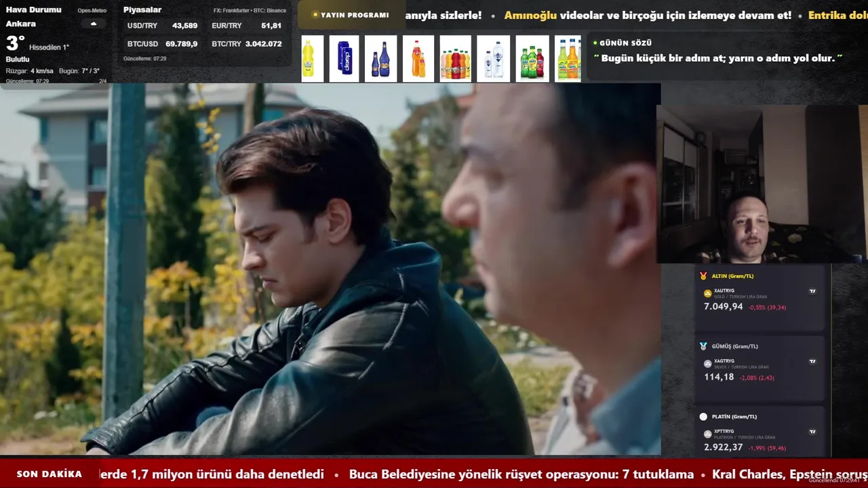Select the five assorted juice bottles thumbnail

(455, 59)
